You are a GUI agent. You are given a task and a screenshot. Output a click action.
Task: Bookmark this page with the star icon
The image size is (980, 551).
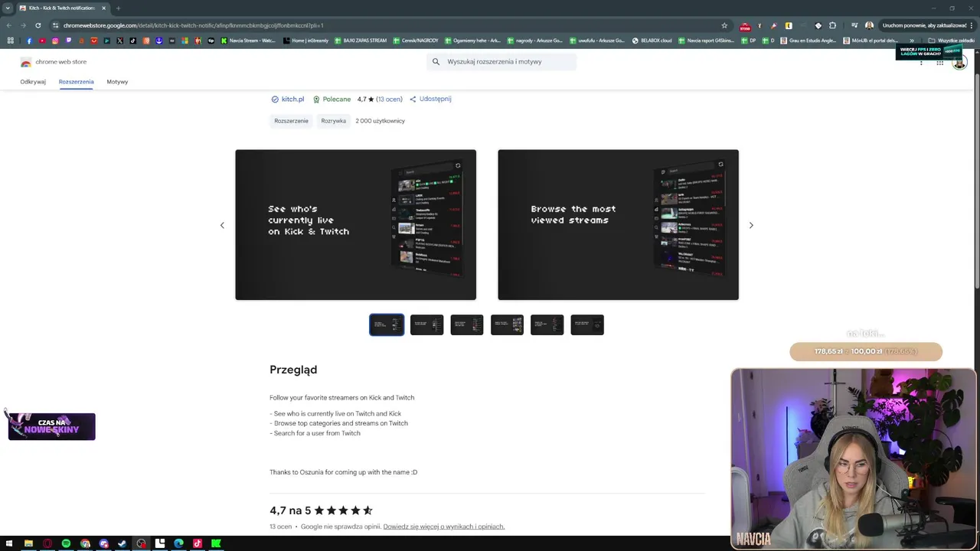[x=724, y=25]
